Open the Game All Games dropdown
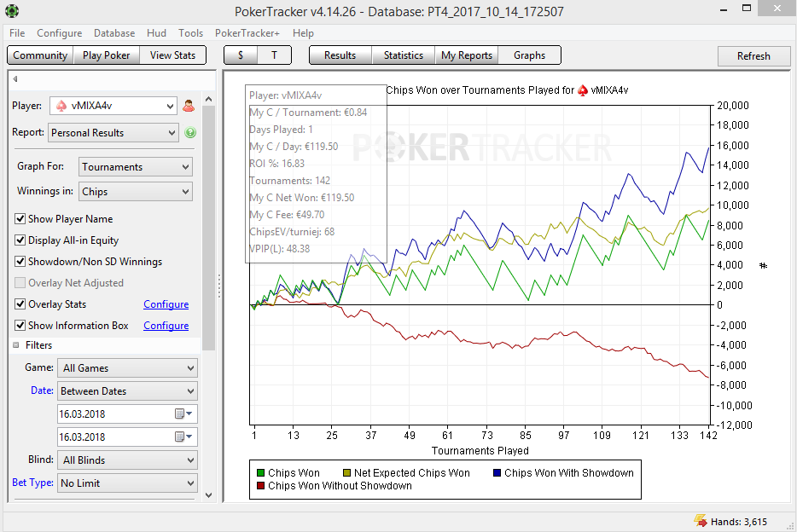Image resolution: width=797 pixels, height=532 pixels. (128, 368)
